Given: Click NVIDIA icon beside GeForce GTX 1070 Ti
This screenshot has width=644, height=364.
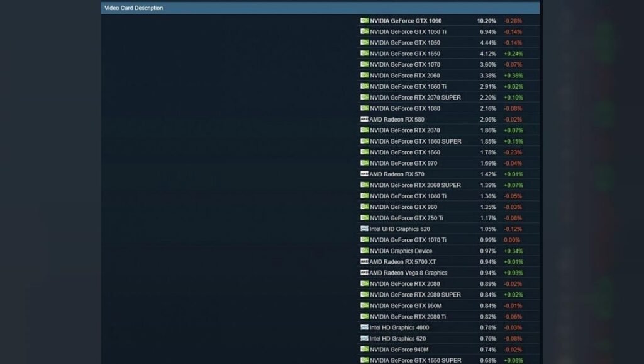Looking at the screenshot, I should [x=364, y=240].
